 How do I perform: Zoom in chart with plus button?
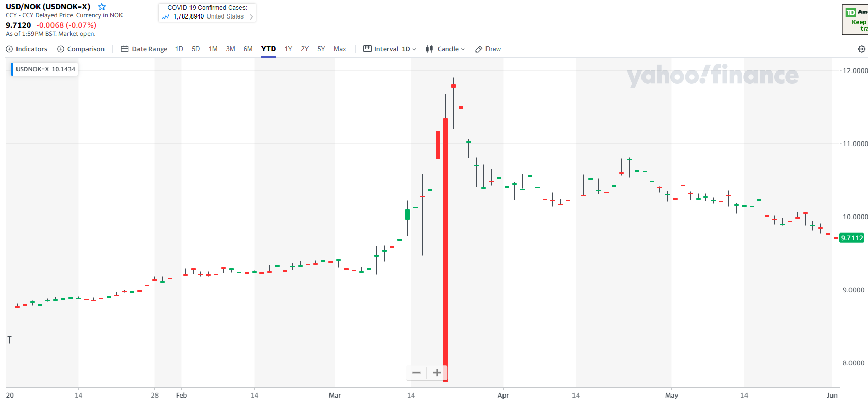(437, 373)
